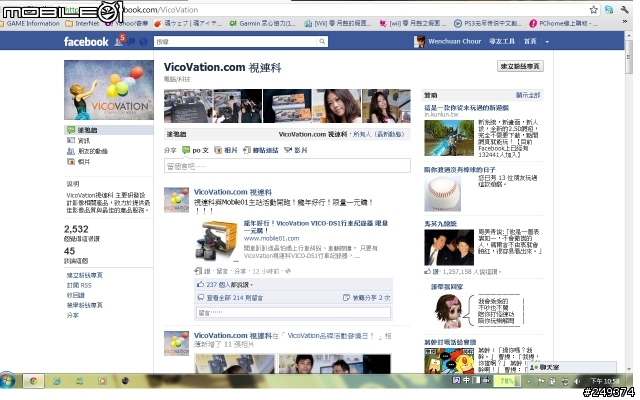Click the taskbar clock showing 10:58
Image resolution: width=640 pixels, height=400 pixels.
pos(605,381)
